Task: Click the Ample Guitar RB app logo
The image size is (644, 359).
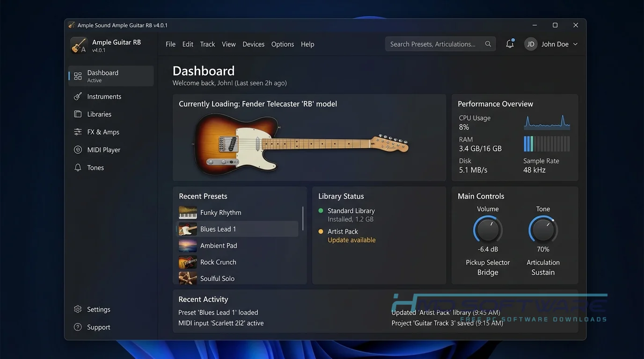Action: [79, 45]
